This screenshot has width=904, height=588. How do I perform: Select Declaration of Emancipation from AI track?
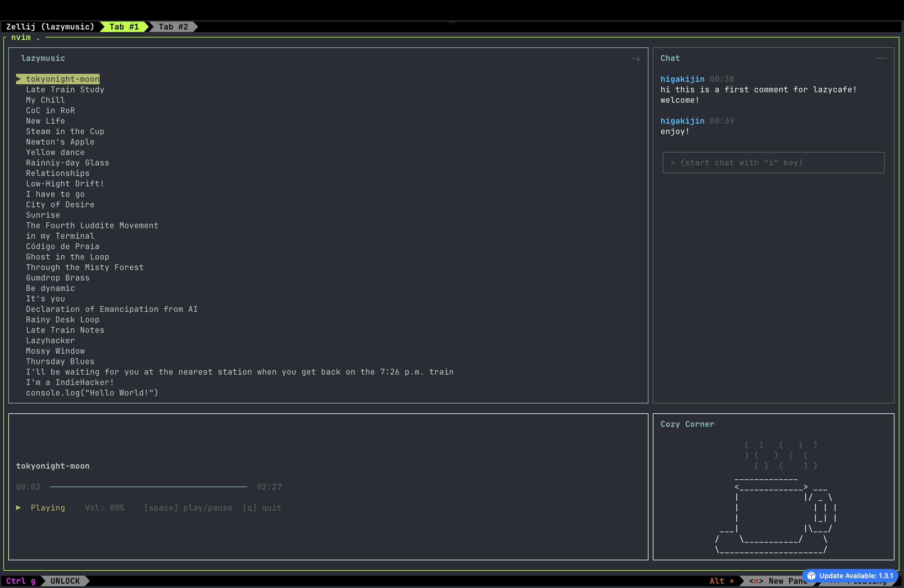pyautogui.click(x=112, y=309)
